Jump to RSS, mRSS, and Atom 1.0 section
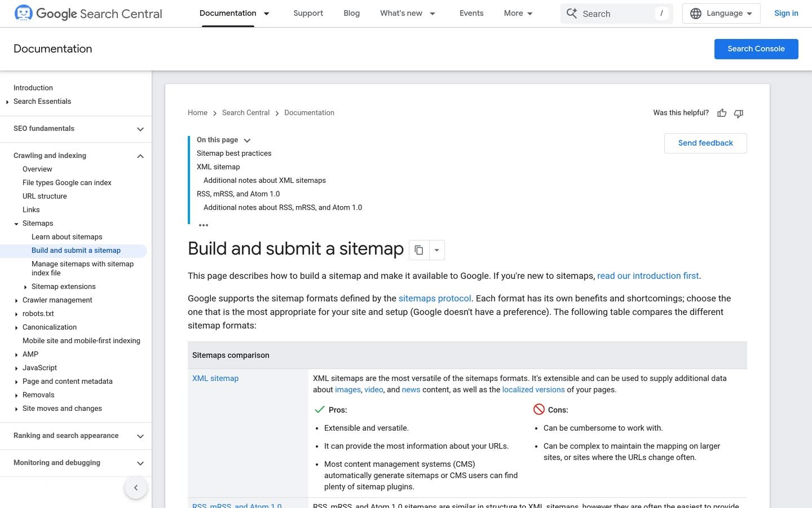812x508 pixels. [x=238, y=194]
